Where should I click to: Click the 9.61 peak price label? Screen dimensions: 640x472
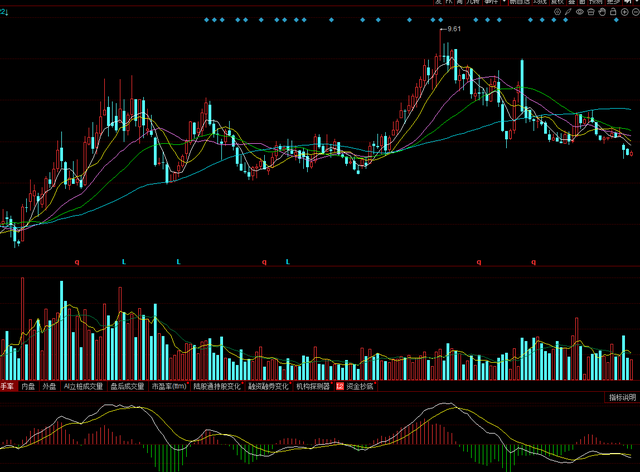point(454,29)
